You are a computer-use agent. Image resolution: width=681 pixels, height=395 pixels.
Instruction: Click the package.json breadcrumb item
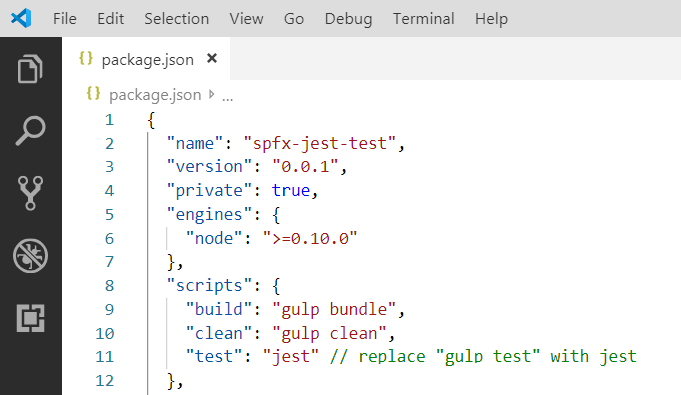click(155, 95)
